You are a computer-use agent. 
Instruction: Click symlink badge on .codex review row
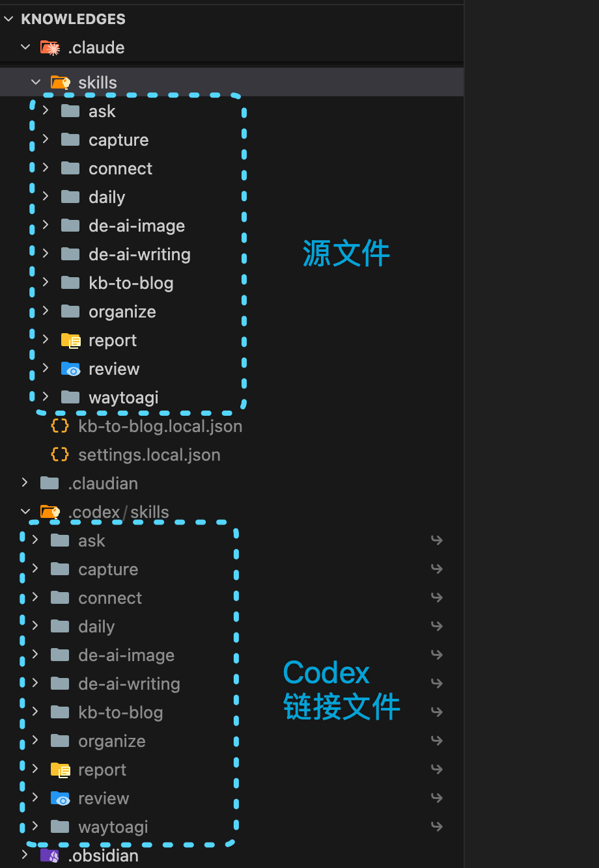click(437, 798)
